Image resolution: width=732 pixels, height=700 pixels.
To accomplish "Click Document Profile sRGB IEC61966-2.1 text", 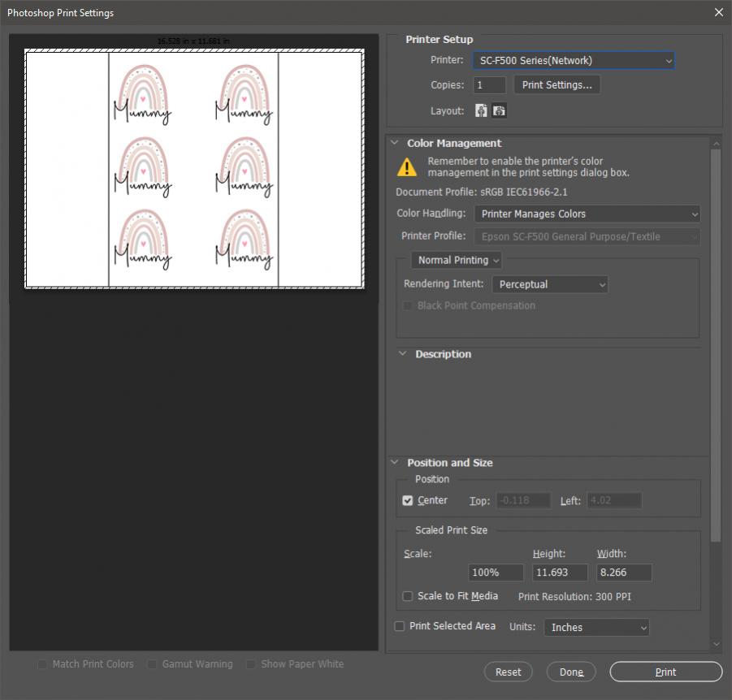I will click(482, 192).
